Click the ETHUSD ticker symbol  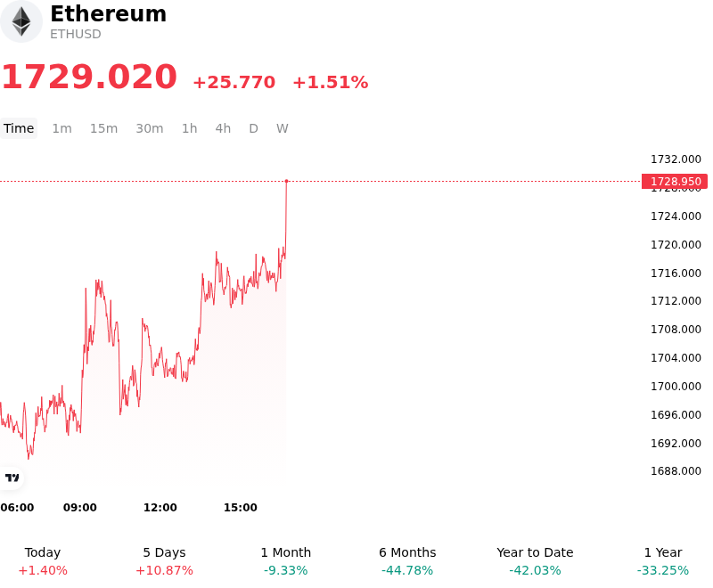click(x=76, y=35)
